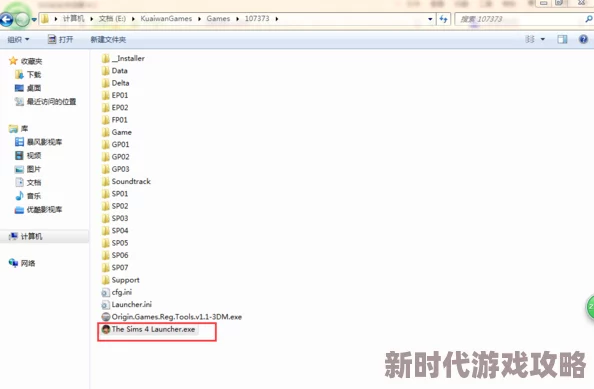Expand address bar history dropdown arrow
This screenshot has width=594, height=389.
(x=430, y=19)
